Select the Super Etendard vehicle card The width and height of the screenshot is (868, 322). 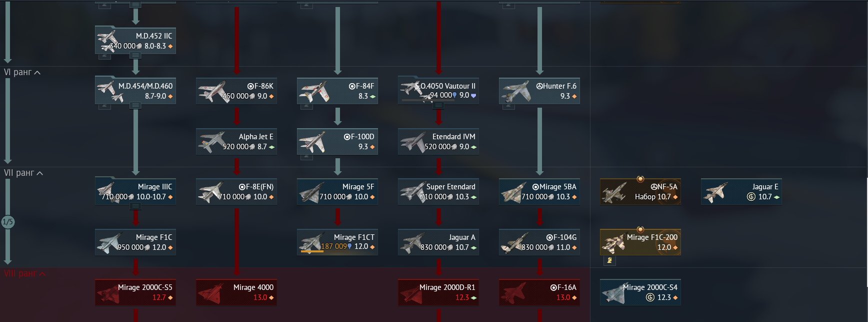438,192
